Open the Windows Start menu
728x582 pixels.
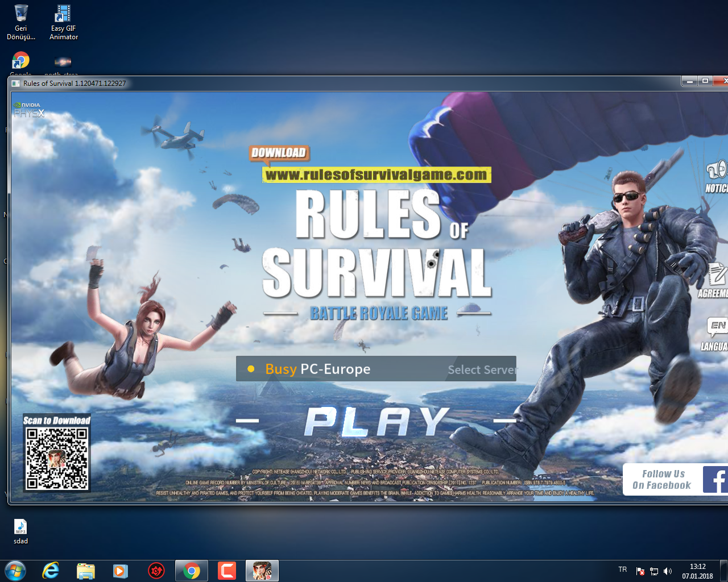(x=15, y=571)
